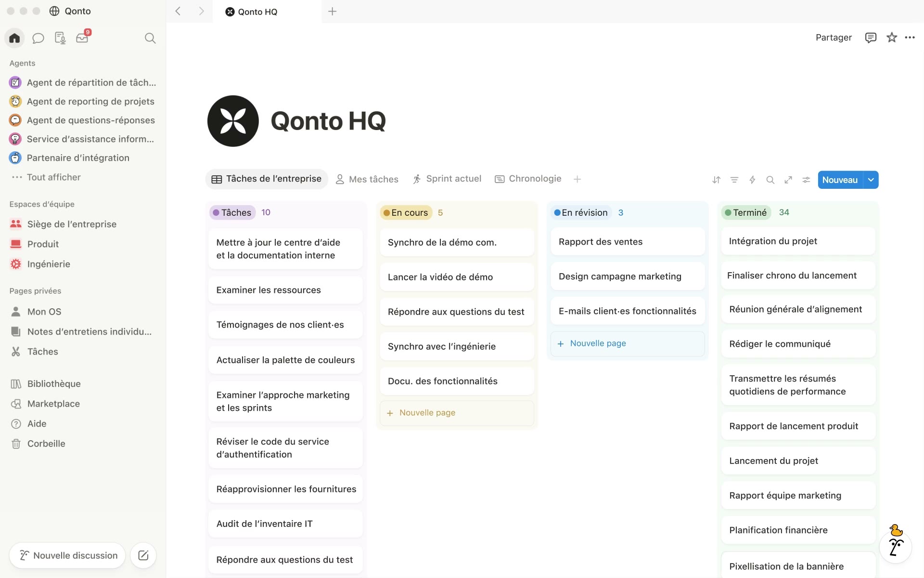
Task: Open the Audit de l'inventaire IT card
Action: [285, 524]
